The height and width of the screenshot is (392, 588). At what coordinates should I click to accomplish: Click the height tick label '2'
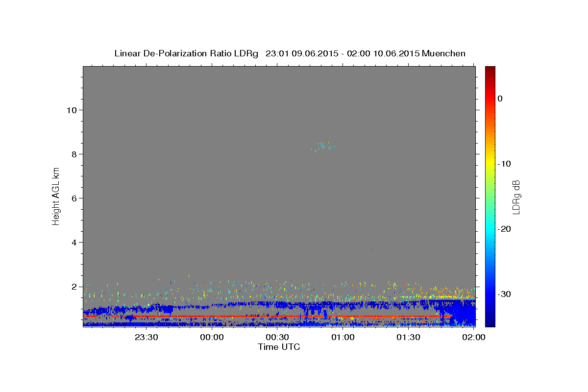point(73,286)
